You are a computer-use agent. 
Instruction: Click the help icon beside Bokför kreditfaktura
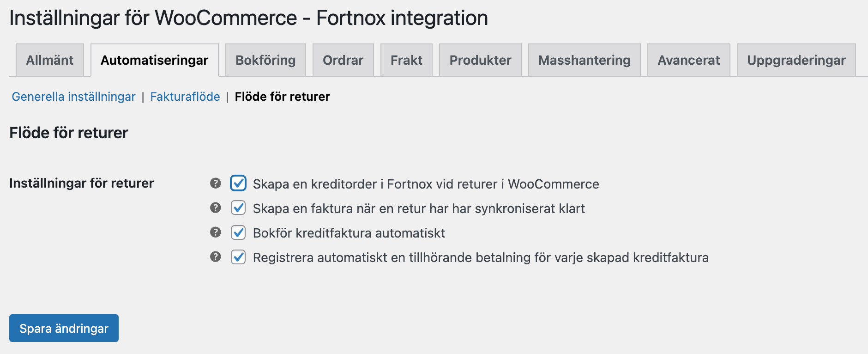click(x=215, y=233)
